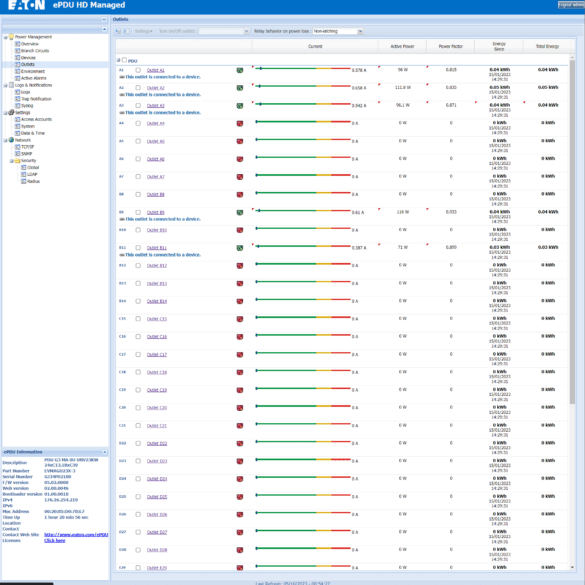Open Trap Notification settings

[x=36, y=99]
